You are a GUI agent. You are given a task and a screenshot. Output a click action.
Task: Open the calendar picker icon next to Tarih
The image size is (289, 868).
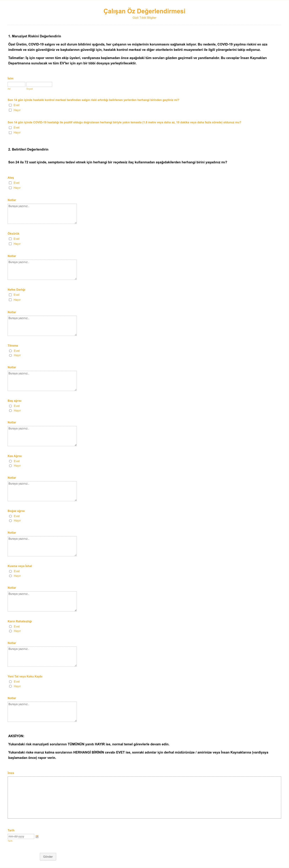coord(37,837)
